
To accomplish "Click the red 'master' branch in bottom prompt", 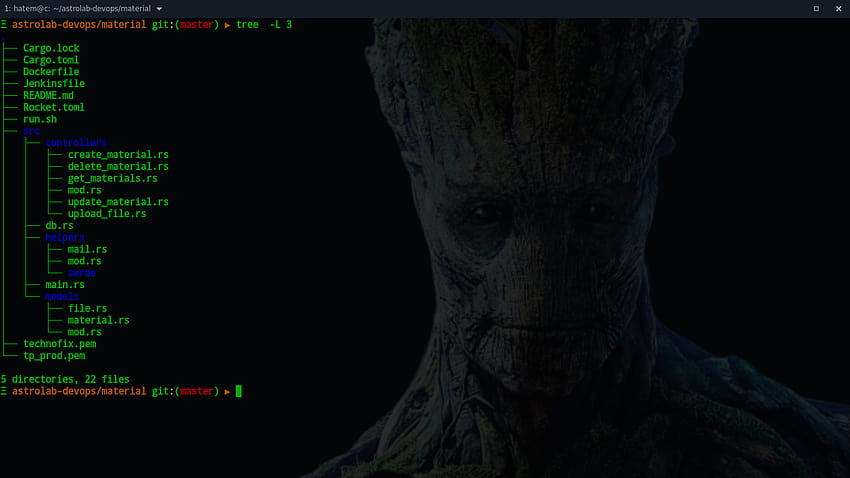I will pos(196,391).
